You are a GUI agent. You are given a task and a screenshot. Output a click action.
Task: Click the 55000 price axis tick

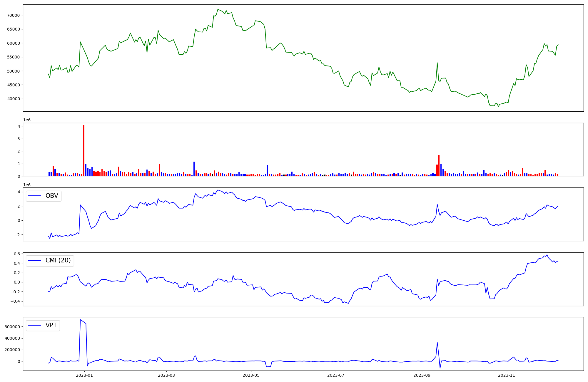click(13, 57)
